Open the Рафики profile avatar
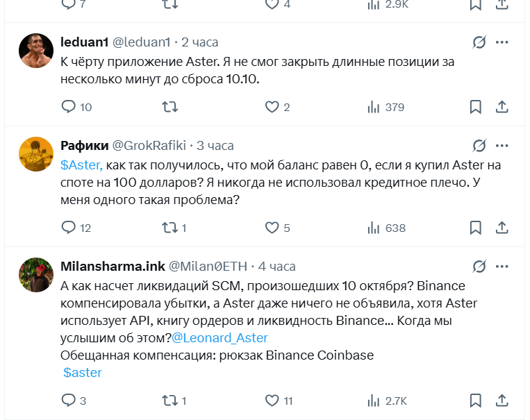The width and height of the screenshot is (530, 420). point(36,154)
